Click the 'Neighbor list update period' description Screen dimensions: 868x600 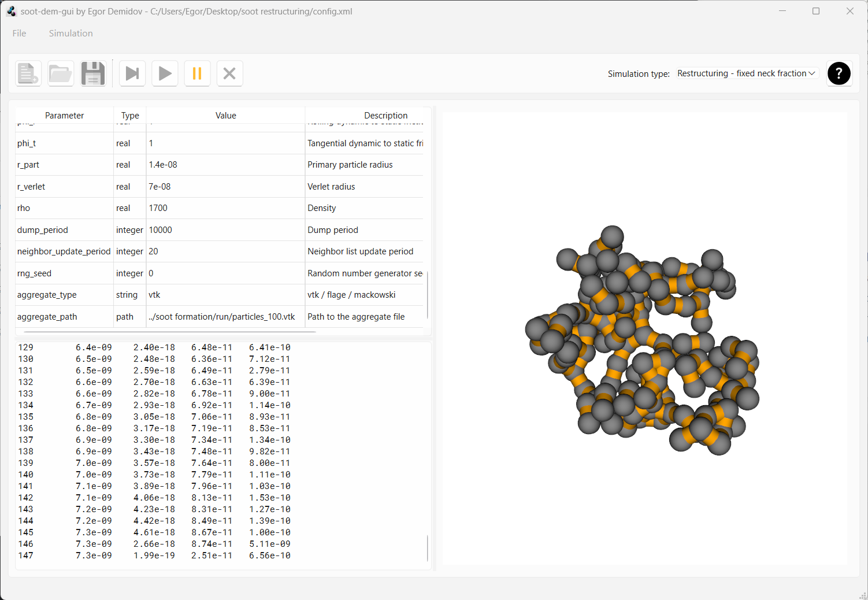(361, 251)
